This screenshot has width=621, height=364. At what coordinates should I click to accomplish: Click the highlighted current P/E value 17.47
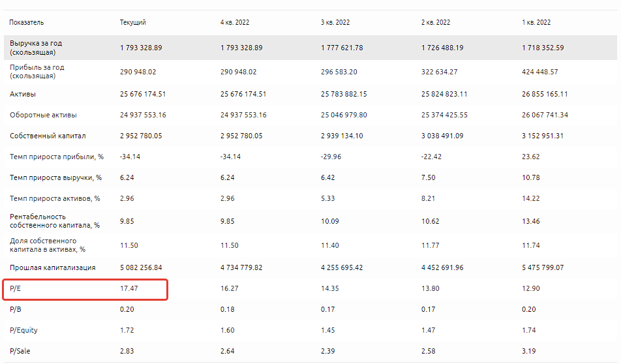pos(129,288)
